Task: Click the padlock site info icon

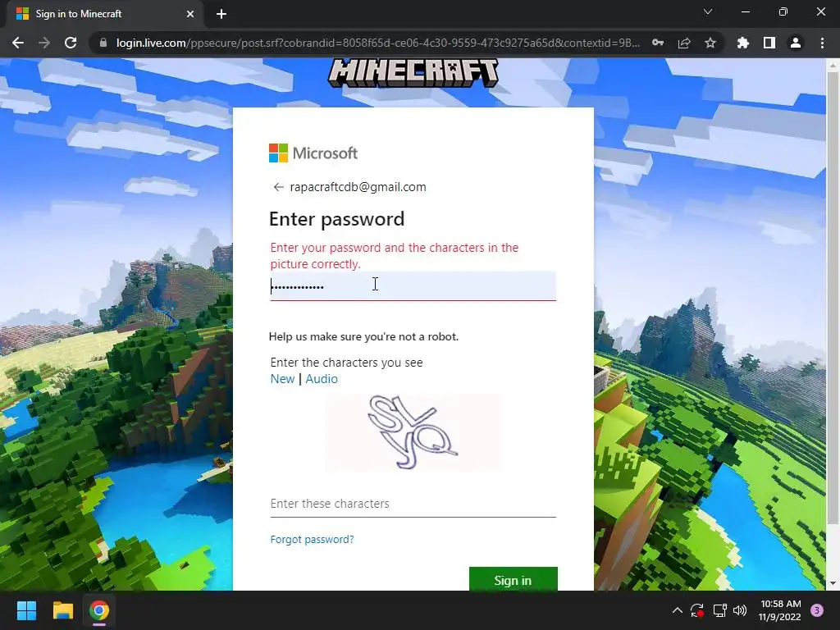Action: point(103,43)
